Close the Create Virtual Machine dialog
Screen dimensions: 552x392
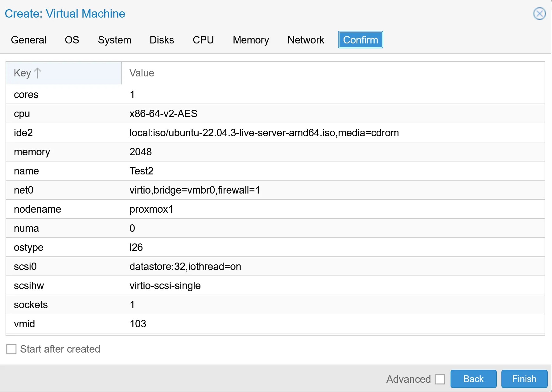539,14
